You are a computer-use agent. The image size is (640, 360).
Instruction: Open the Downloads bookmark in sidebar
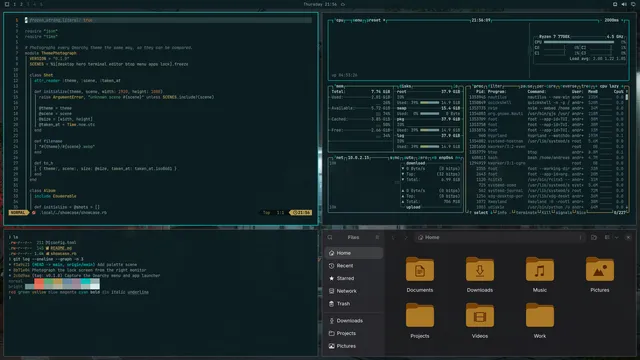click(354, 321)
